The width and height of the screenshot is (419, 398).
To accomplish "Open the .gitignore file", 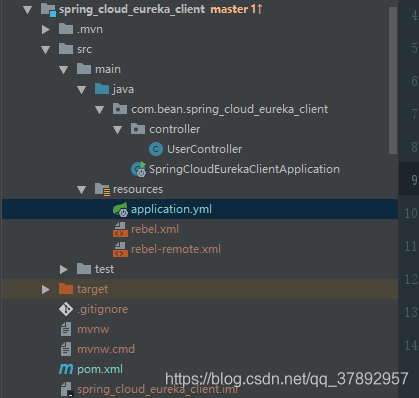I will [103, 310].
